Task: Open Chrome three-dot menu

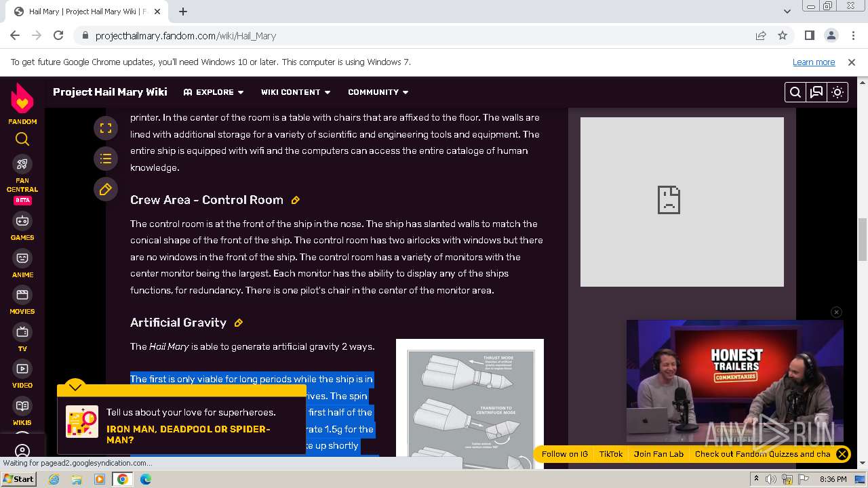Action: 852,36
